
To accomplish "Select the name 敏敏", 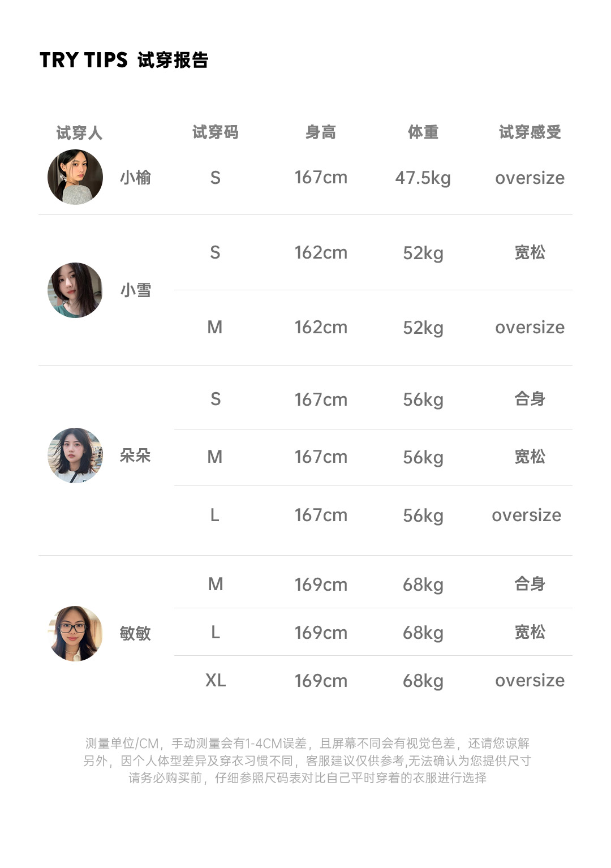I will [135, 633].
